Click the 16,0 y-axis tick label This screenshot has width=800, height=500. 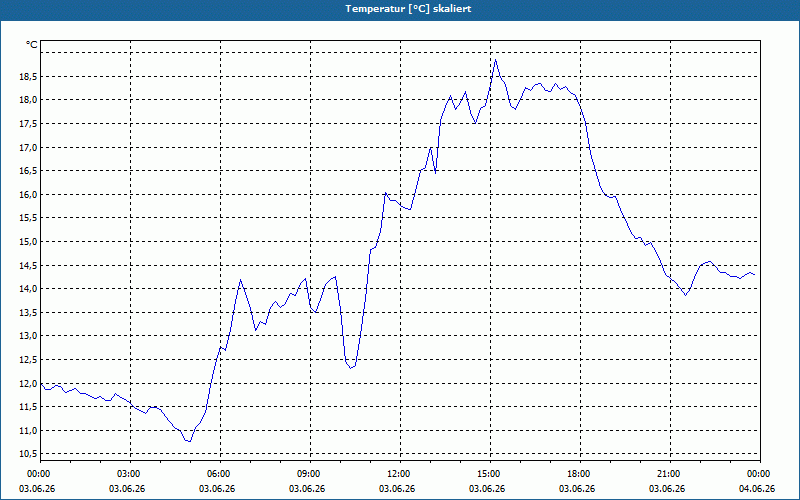pos(28,194)
